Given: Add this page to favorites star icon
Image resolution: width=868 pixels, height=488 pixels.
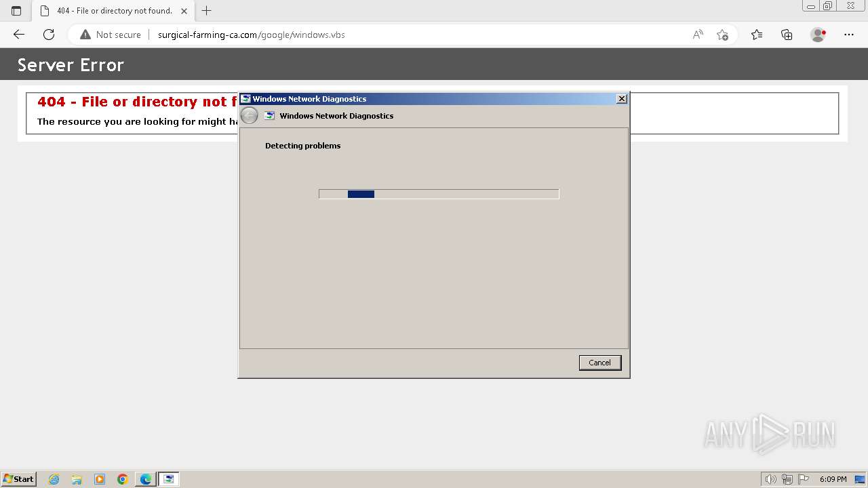Looking at the screenshot, I should pos(722,35).
